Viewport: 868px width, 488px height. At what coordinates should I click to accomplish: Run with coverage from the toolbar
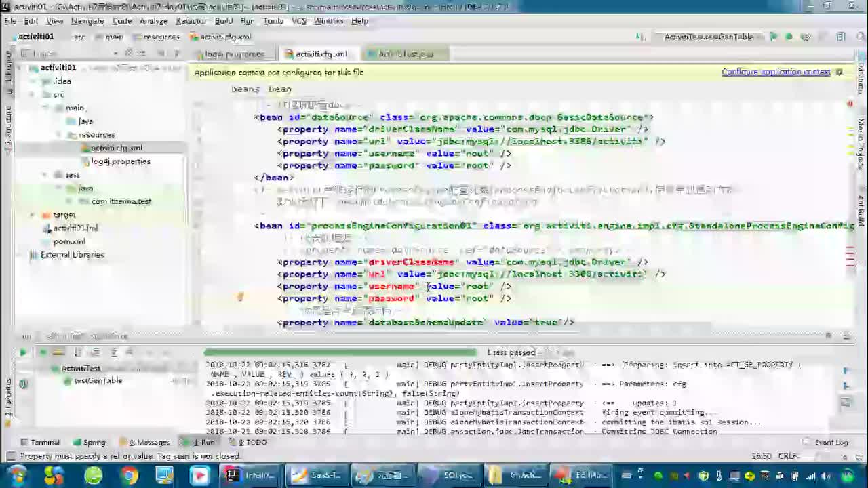(806, 37)
